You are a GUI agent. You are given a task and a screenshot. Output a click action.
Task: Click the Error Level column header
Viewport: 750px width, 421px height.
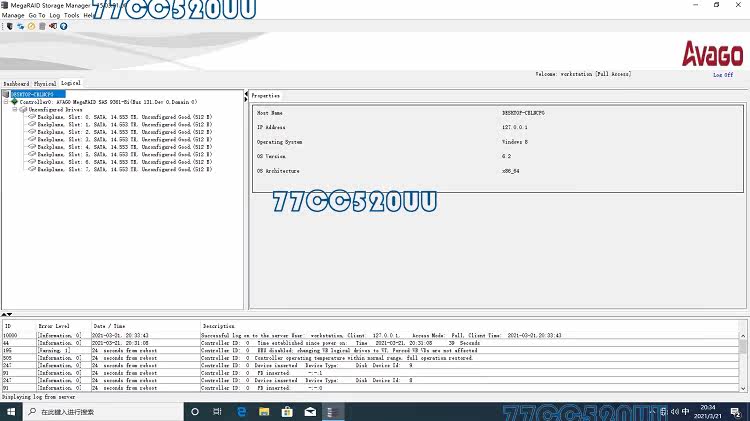pyautogui.click(x=64, y=326)
